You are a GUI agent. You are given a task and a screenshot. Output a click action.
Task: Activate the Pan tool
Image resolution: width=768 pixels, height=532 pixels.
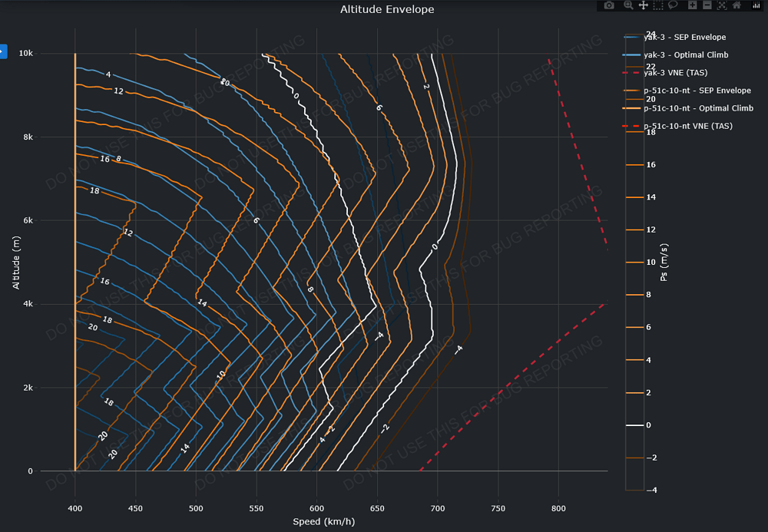click(643, 5)
